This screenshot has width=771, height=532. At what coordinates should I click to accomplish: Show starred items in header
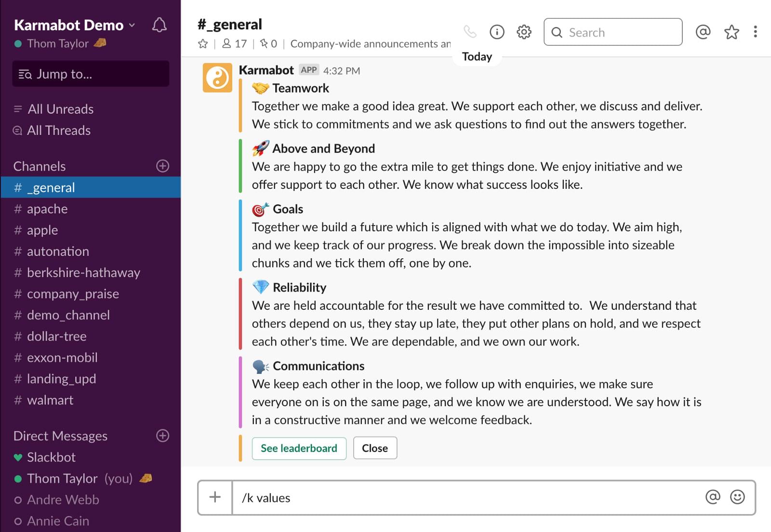click(731, 32)
